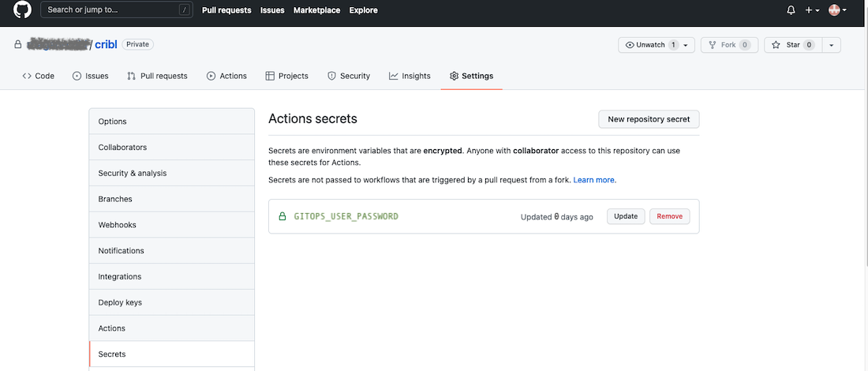Click the Insights graph icon

394,76
